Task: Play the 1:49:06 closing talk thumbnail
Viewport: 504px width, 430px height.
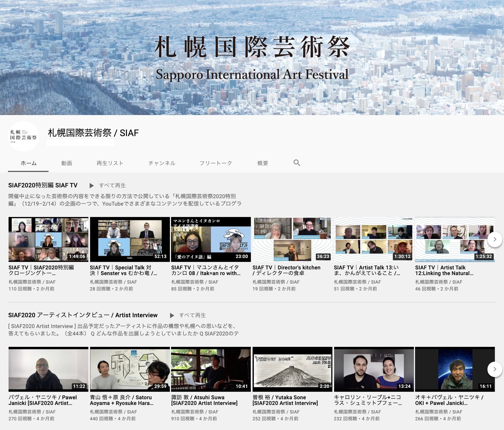Action: click(48, 239)
